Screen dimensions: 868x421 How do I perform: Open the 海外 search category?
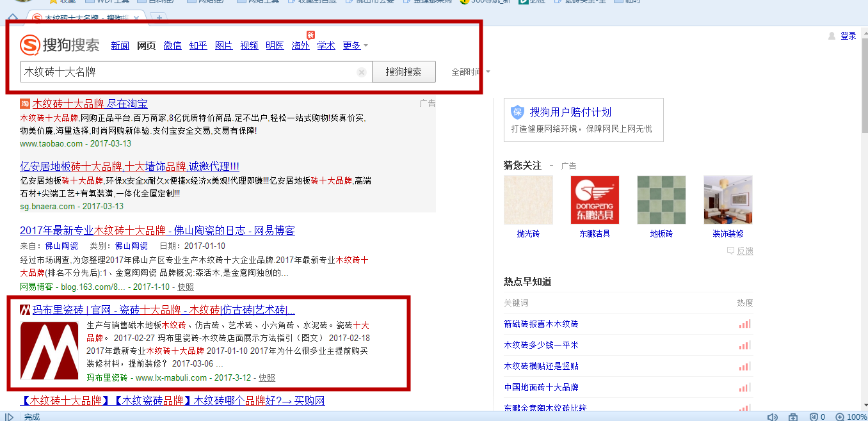(x=301, y=45)
